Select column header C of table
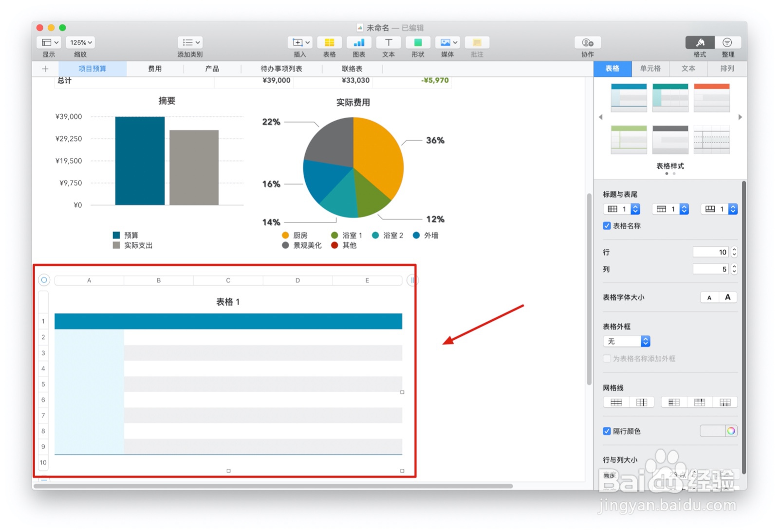Screen dimensions: 779x532 [x=228, y=280]
